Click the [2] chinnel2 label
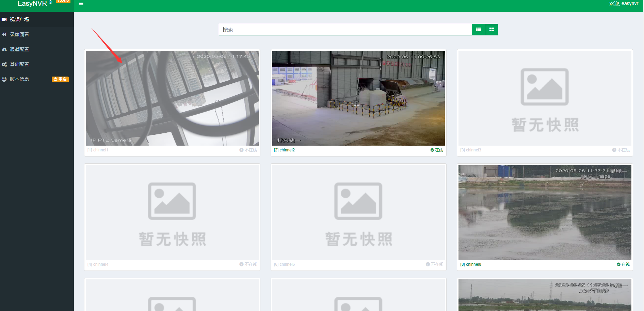Image resolution: width=644 pixels, height=311 pixels. tap(284, 150)
